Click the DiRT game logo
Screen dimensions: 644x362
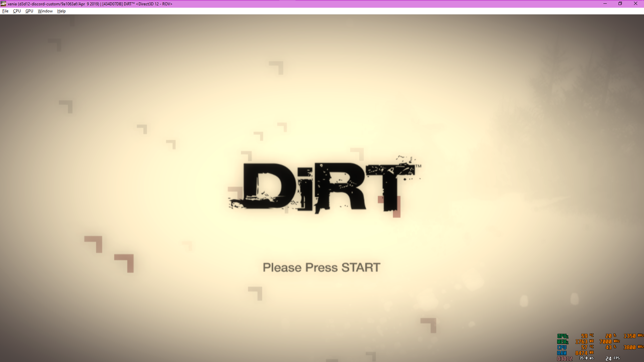322,187
